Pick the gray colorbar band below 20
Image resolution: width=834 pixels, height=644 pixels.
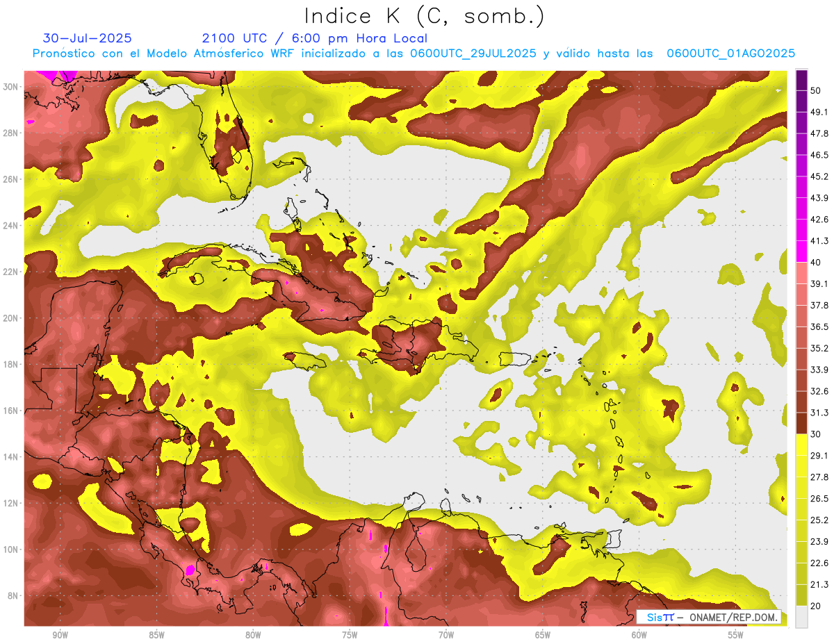pos(801,617)
